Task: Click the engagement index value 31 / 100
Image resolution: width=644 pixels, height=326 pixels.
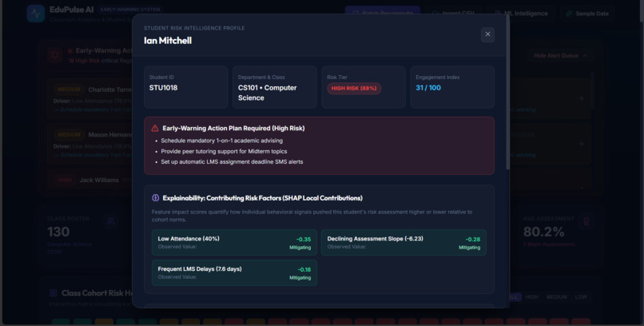Action: (428, 88)
